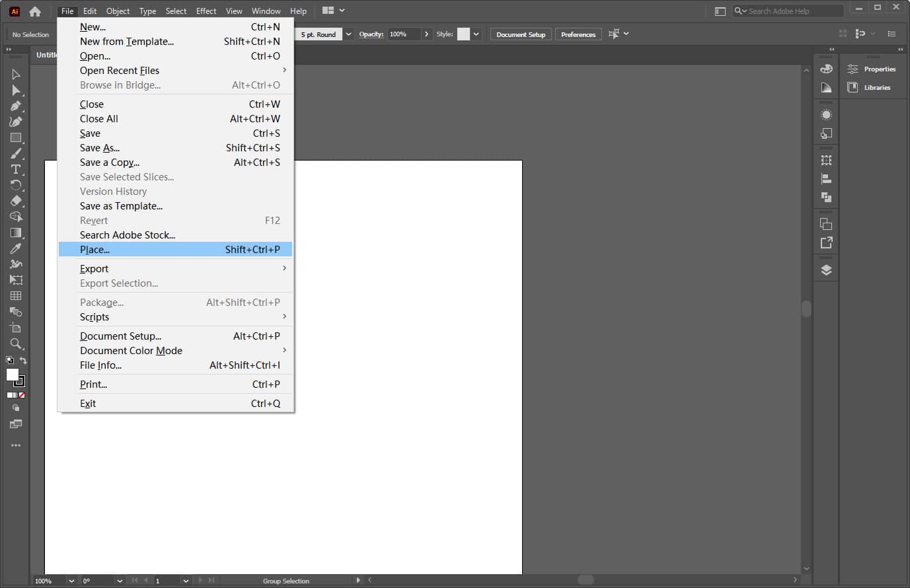Screen dimensions: 910x588
Task: Select the Type tool
Action: (16, 169)
